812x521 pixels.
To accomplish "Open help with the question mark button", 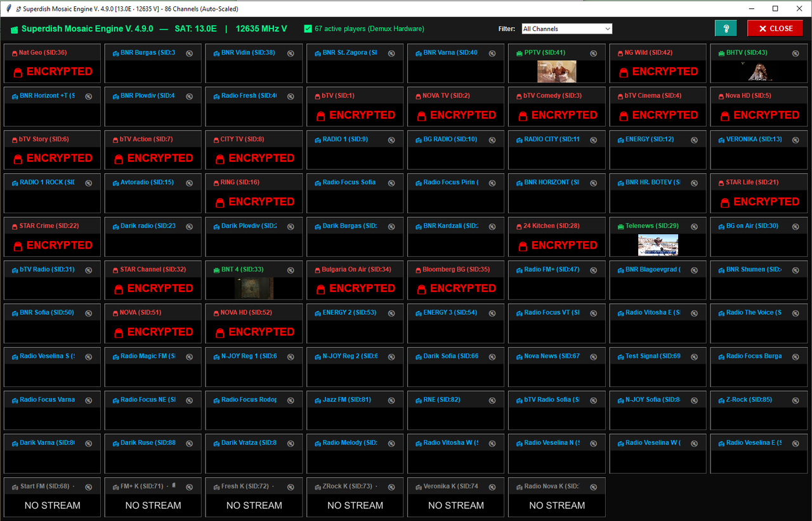I will [x=726, y=29].
